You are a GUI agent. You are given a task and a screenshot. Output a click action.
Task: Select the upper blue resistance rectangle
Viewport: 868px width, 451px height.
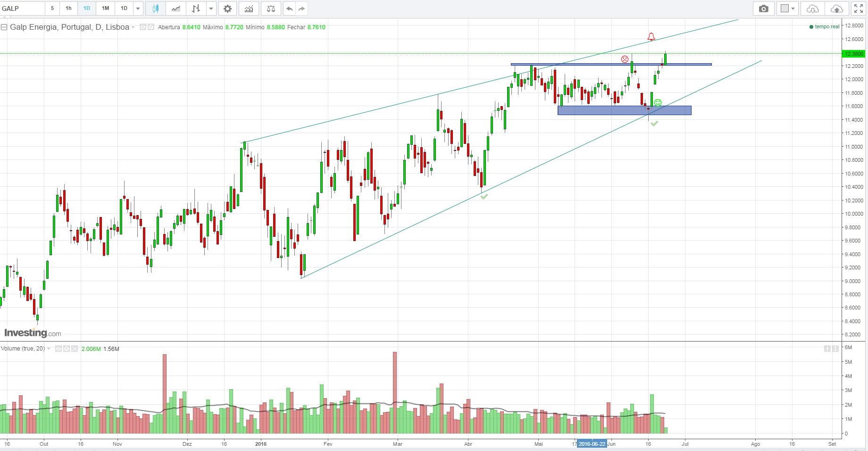(x=611, y=65)
